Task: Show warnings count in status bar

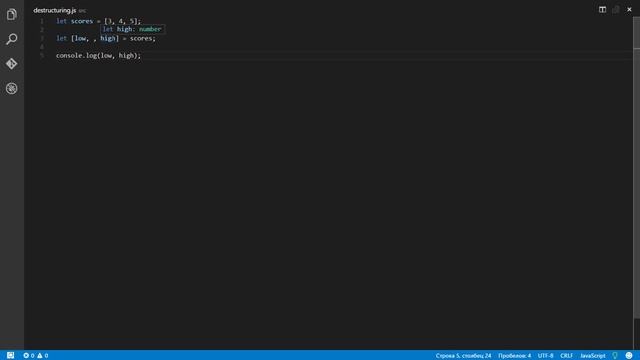Action: [43, 356]
